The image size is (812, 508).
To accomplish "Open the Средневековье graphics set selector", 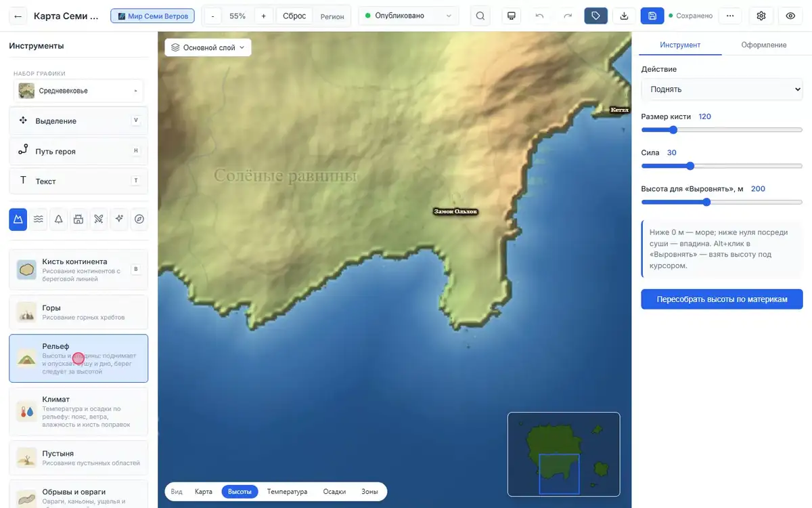I will [78, 91].
